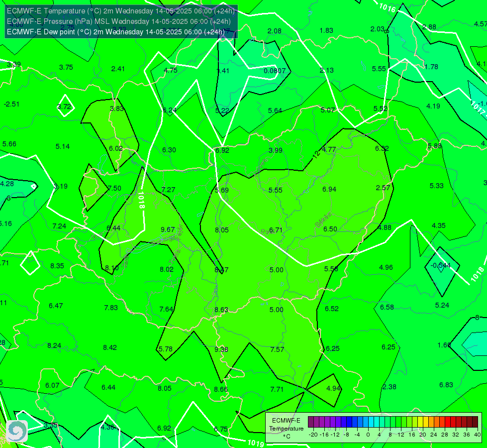Click the '12' isotherm contour label
This screenshot has height=448, width=487.
pyautogui.click(x=316, y=154)
